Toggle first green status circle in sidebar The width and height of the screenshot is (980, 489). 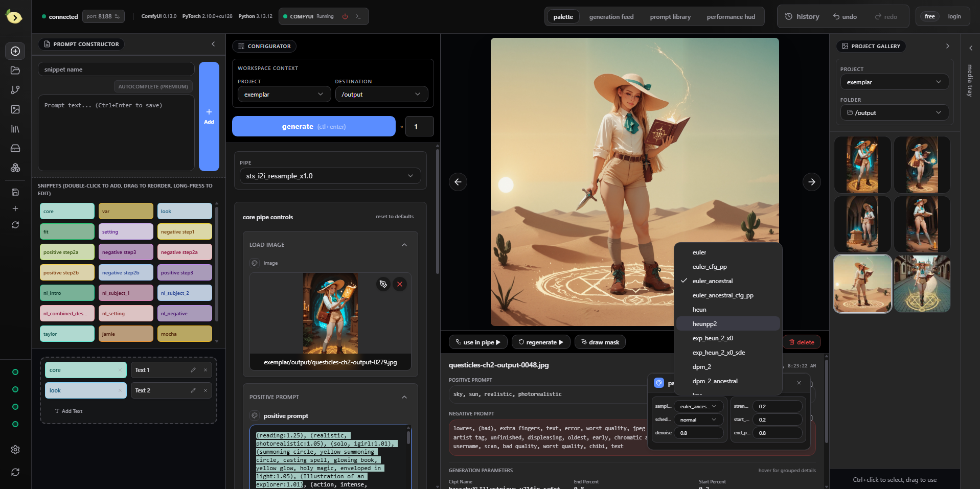click(15, 372)
